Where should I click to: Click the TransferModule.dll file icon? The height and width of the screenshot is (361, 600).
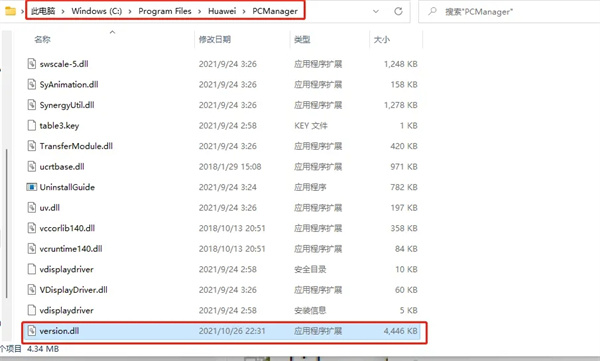32,146
